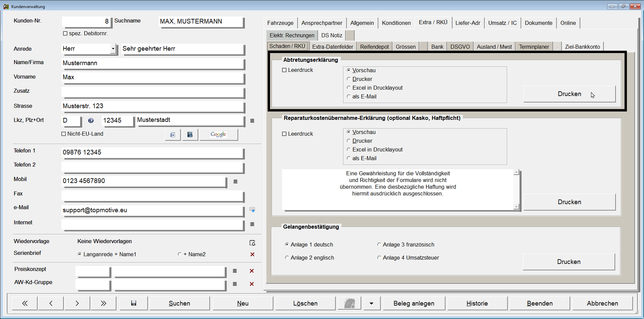Choose Excel in Drucklayout for Abtretungserklärung
644x319 pixels.
(x=349, y=88)
